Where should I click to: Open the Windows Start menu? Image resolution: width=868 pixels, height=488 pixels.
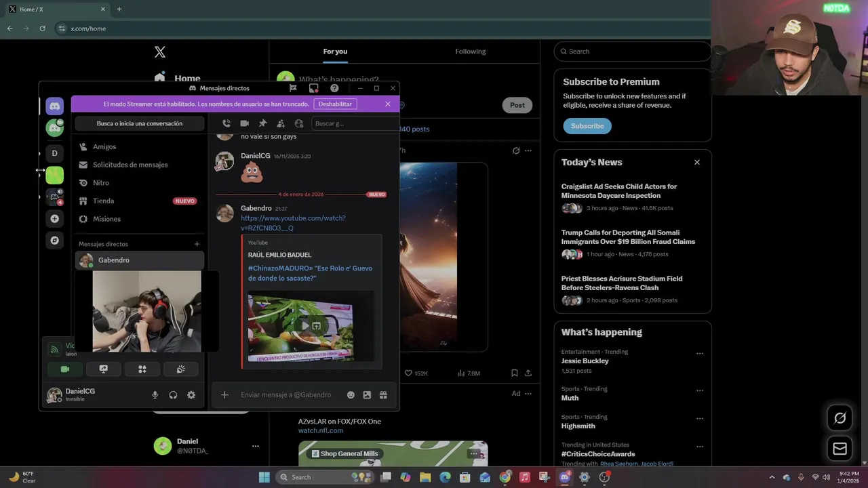[x=264, y=477]
